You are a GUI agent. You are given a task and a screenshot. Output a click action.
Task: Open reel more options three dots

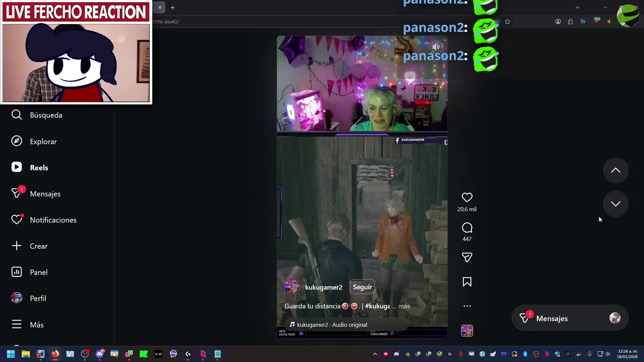pos(467,306)
